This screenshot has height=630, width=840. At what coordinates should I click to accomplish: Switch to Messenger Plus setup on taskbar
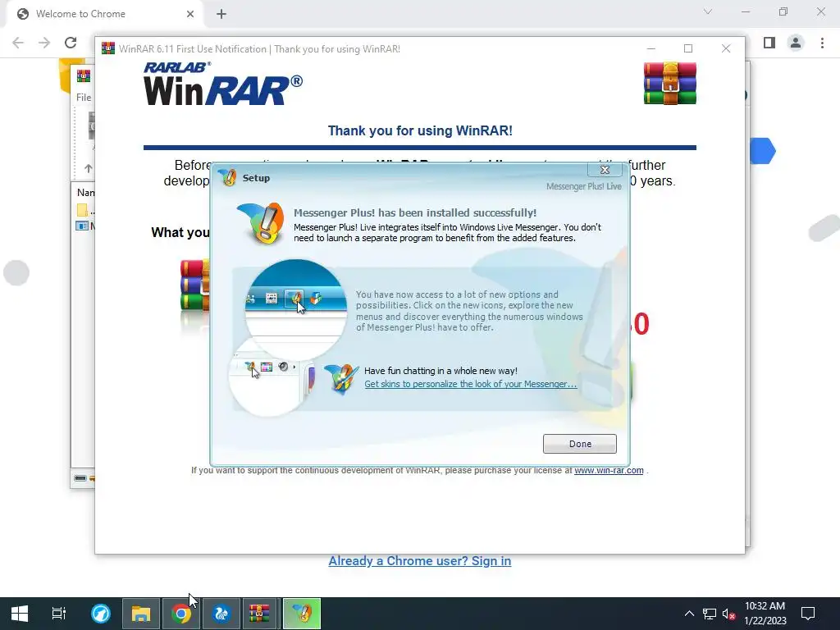(302, 614)
